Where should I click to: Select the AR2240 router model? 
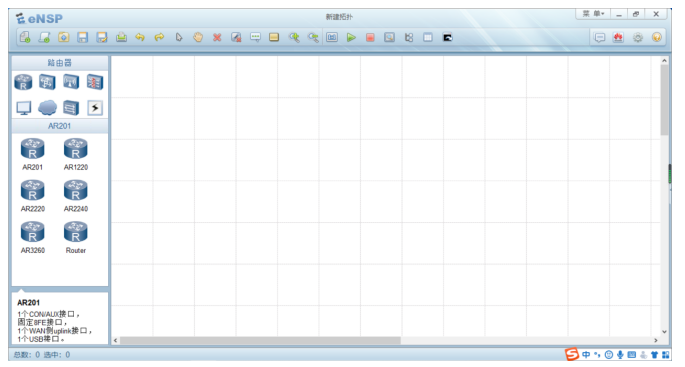[x=76, y=196]
